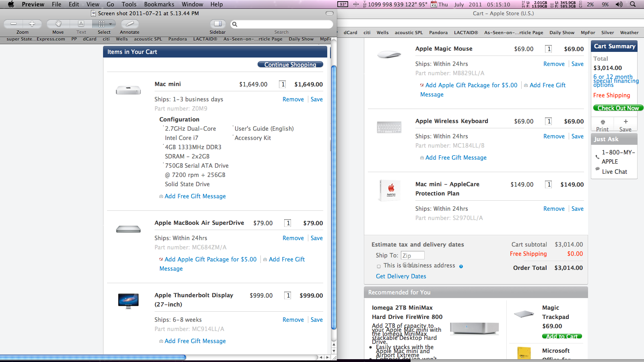Click the Live Chat link
Screen dimensions: 644x362
pyautogui.click(x=615, y=172)
